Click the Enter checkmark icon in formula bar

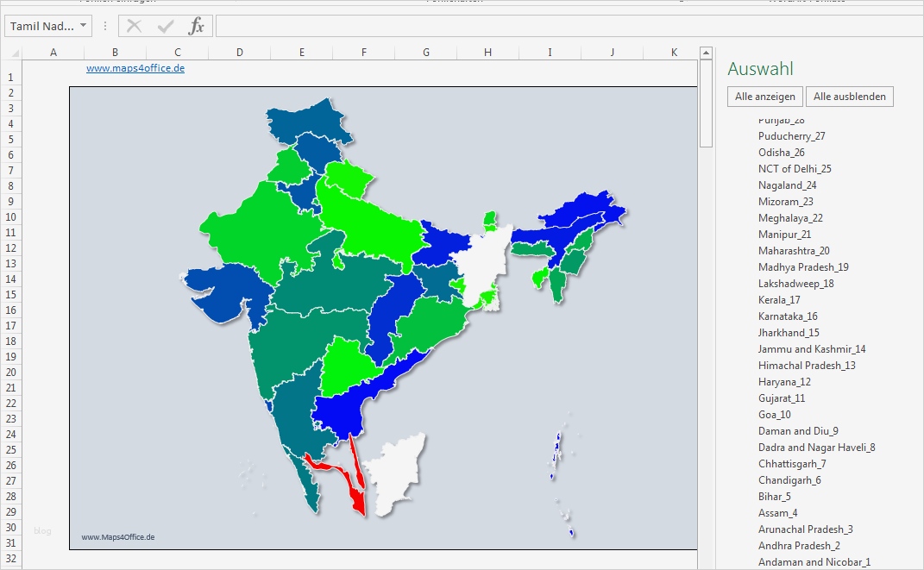[x=165, y=25]
